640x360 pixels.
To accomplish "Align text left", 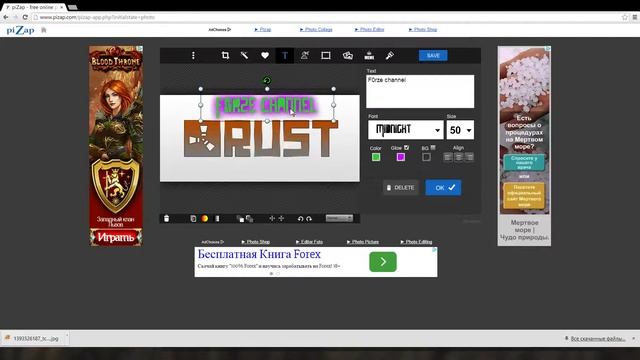I will tap(448, 157).
